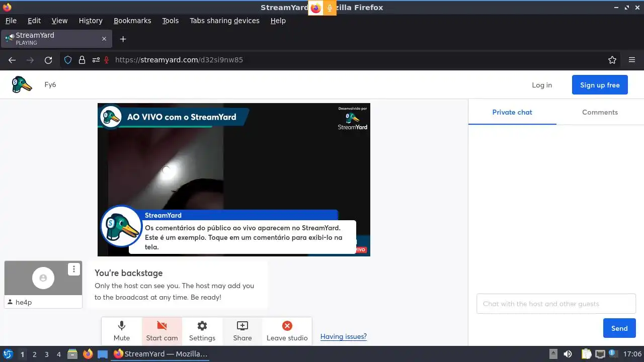644x362 pixels.
Task: Switch to workspace 3
Action: click(x=46, y=354)
